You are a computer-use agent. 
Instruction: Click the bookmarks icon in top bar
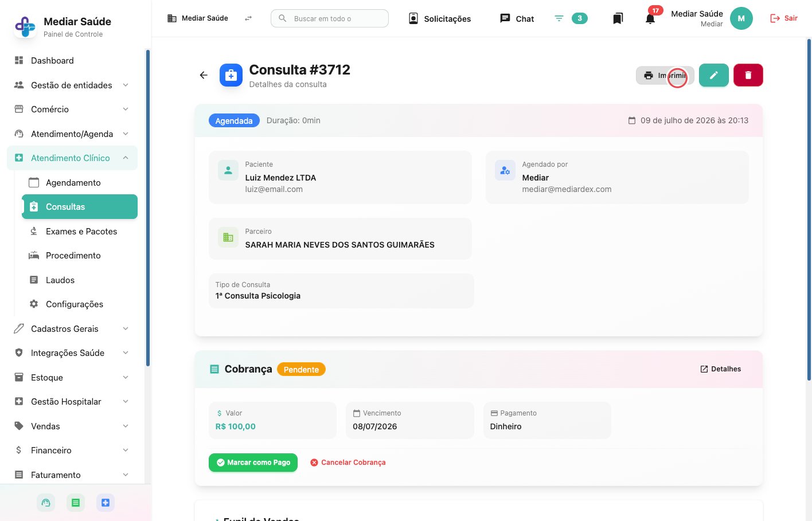618,18
